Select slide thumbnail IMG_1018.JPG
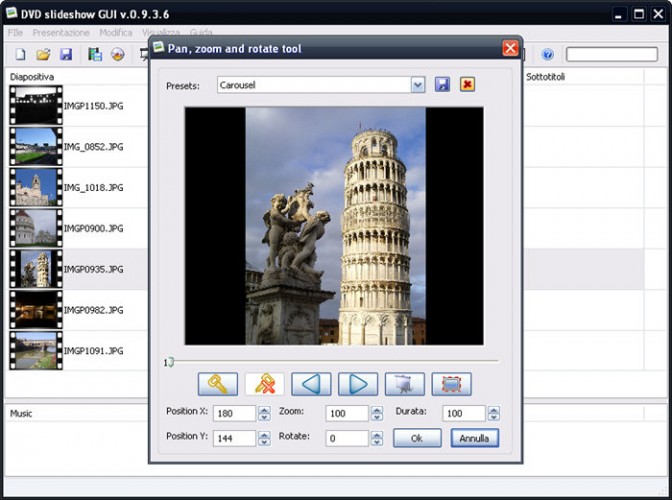Image resolution: width=672 pixels, height=500 pixels. coord(36,187)
